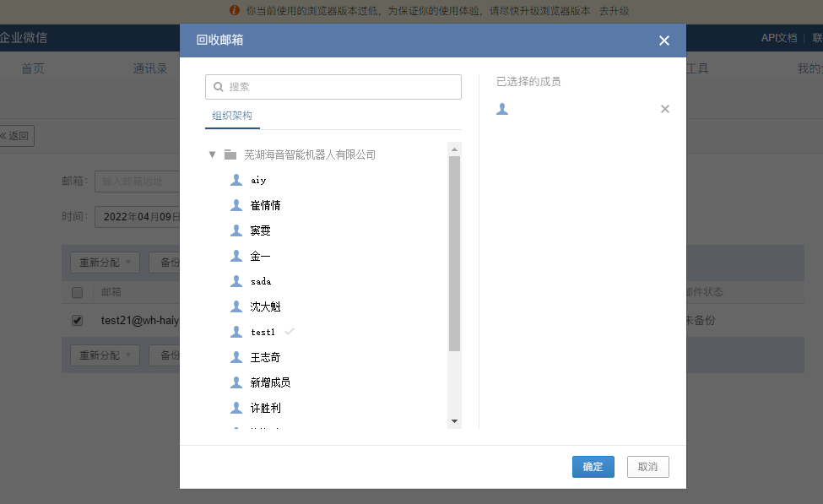Click the 确定 confirm button
Screen dimensions: 823x504
(593, 466)
